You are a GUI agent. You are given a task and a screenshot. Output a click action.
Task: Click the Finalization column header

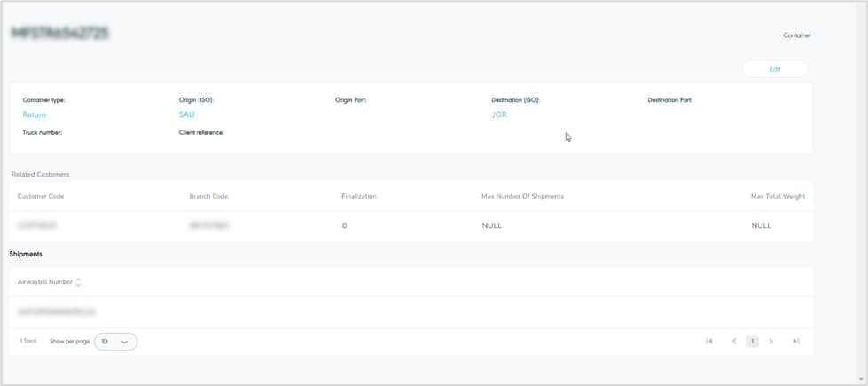click(x=359, y=196)
